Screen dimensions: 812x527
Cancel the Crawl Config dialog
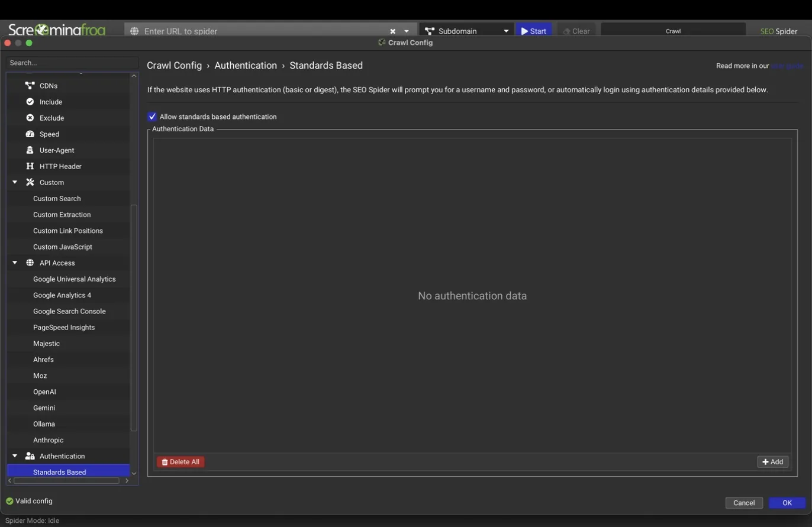point(744,503)
